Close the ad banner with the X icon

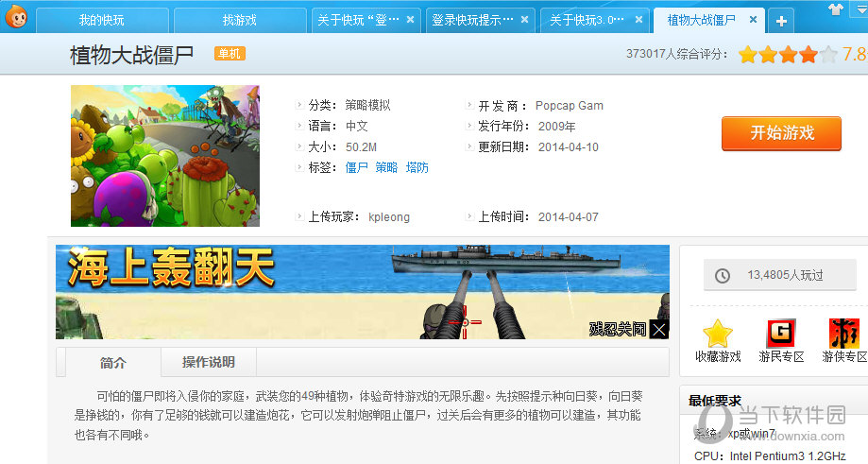pyautogui.click(x=658, y=330)
